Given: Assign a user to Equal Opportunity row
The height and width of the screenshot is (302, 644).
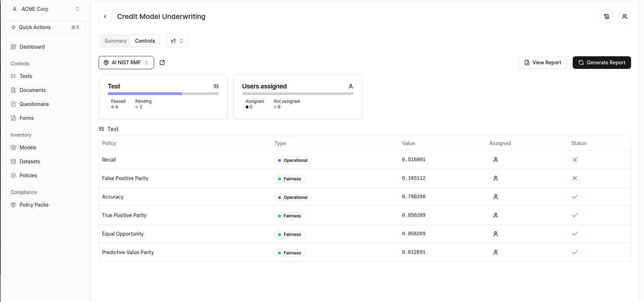Looking at the screenshot, I should coord(495,234).
